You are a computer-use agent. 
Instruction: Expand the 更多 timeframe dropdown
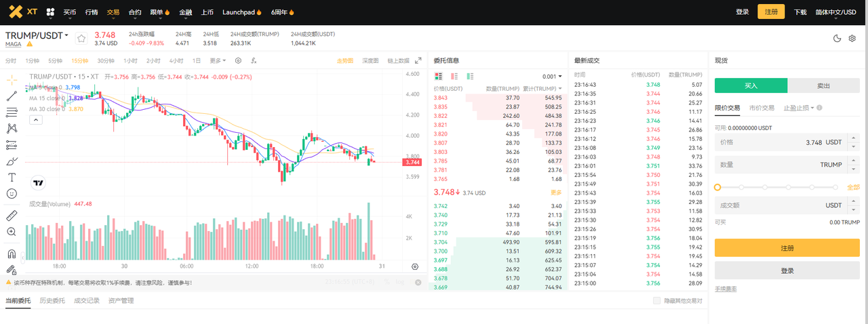[x=218, y=60]
